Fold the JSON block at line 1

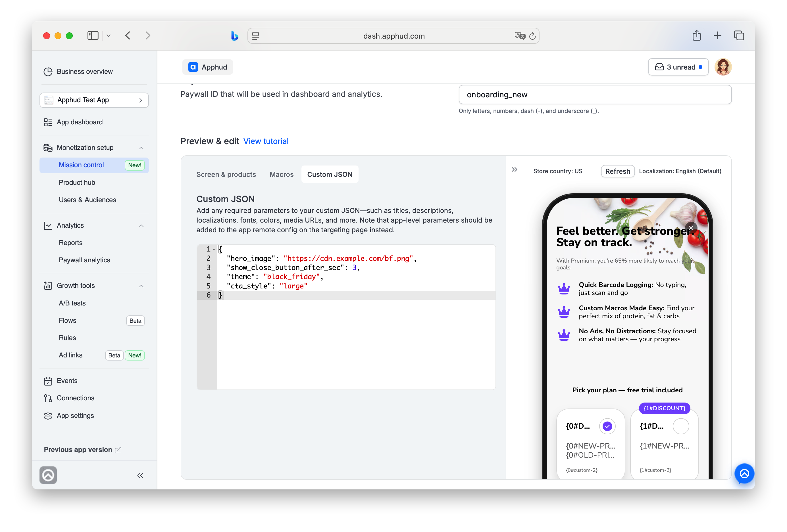pyautogui.click(x=214, y=250)
